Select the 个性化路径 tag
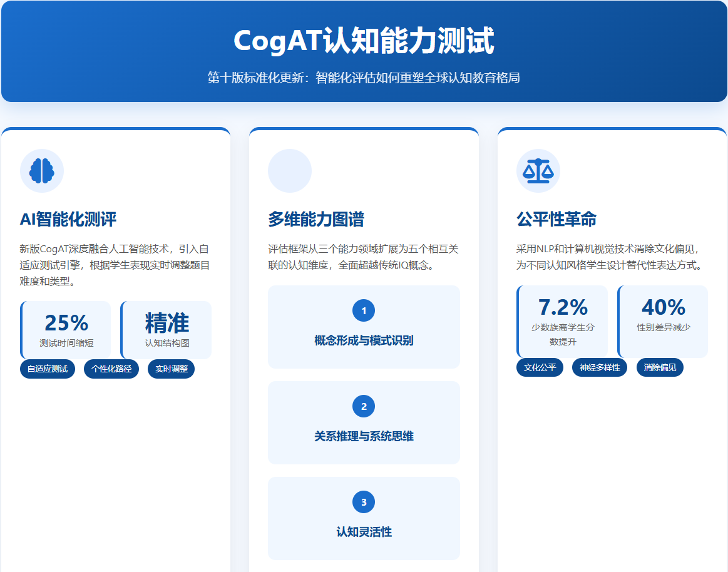Viewport: 728px width, 572px height. pos(111,369)
